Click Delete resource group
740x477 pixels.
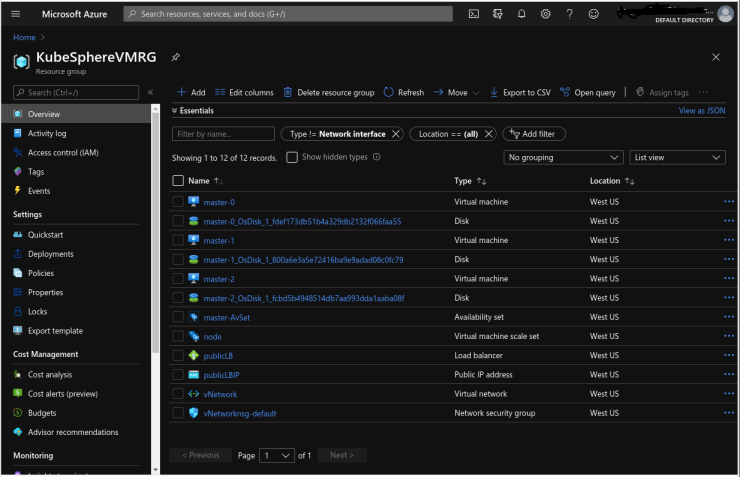(328, 92)
